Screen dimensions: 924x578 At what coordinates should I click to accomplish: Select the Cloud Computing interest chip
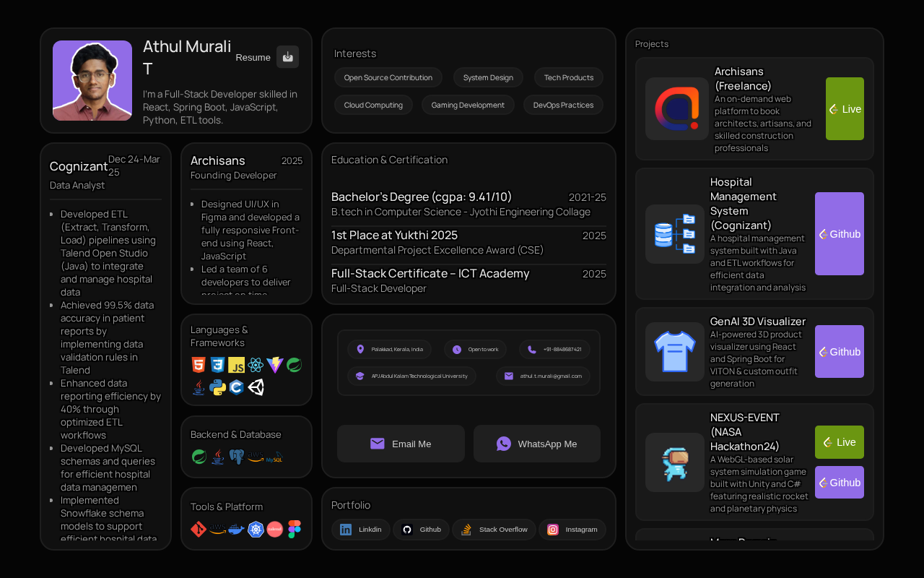pos(373,105)
